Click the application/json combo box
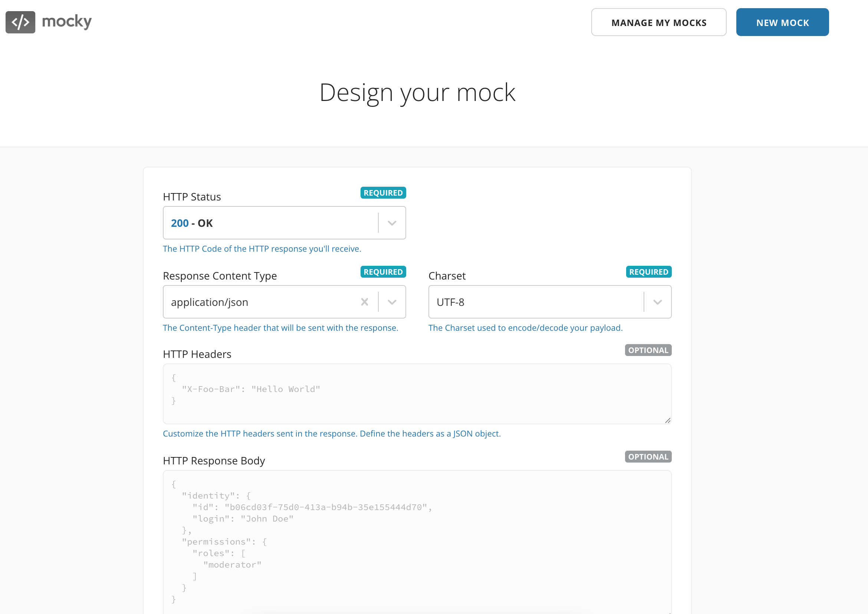Image resolution: width=868 pixels, height=614 pixels. (284, 302)
